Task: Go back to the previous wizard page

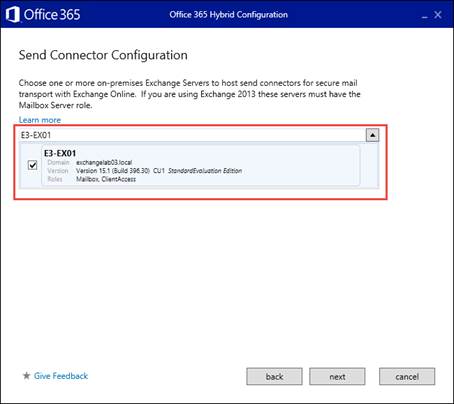Action: 274,377
